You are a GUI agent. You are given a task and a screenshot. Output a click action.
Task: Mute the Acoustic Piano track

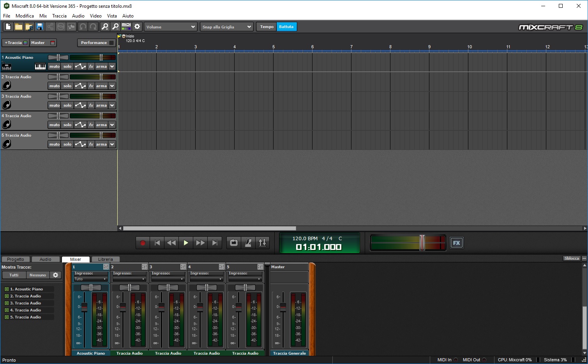[55, 67]
